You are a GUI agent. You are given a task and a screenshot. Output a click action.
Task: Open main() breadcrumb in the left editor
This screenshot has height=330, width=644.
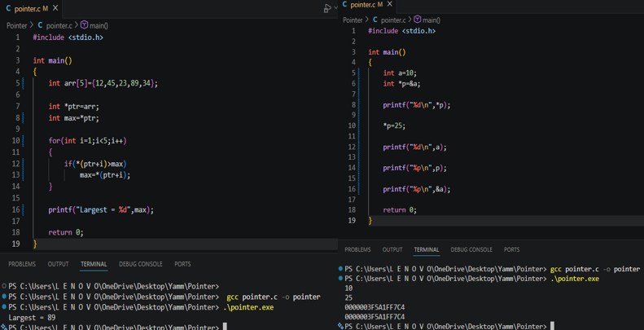pos(99,25)
